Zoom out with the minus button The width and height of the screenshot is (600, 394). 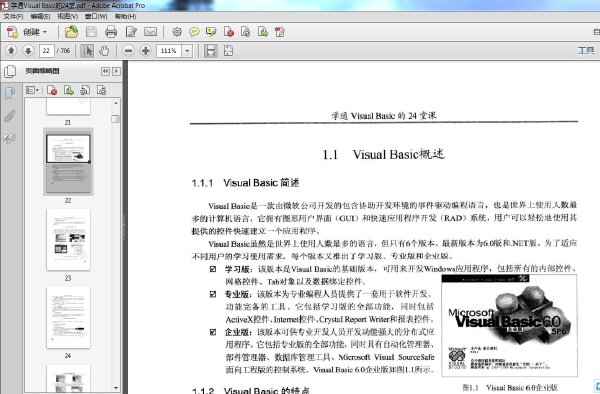click(129, 50)
